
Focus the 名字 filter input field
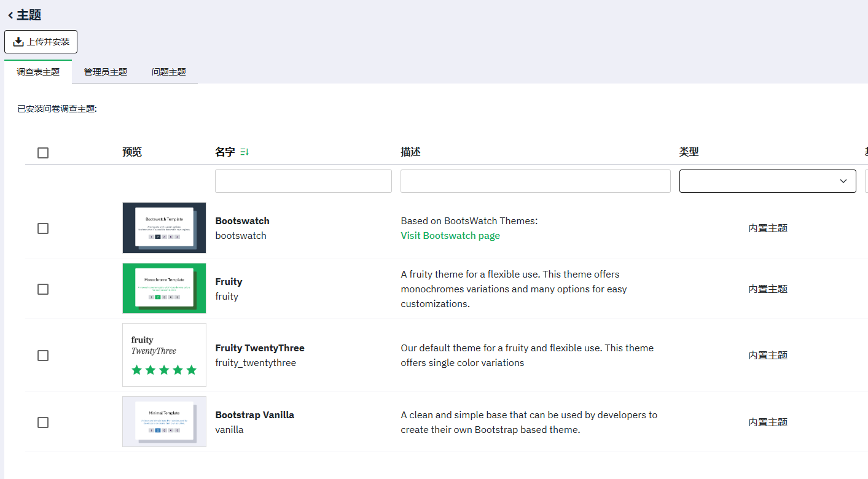303,181
